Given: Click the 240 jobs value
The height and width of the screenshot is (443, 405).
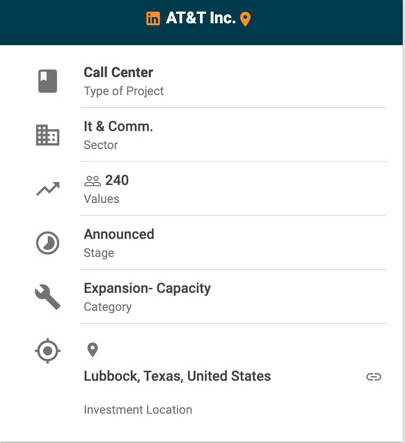Looking at the screenshot, I should [117, 180].
